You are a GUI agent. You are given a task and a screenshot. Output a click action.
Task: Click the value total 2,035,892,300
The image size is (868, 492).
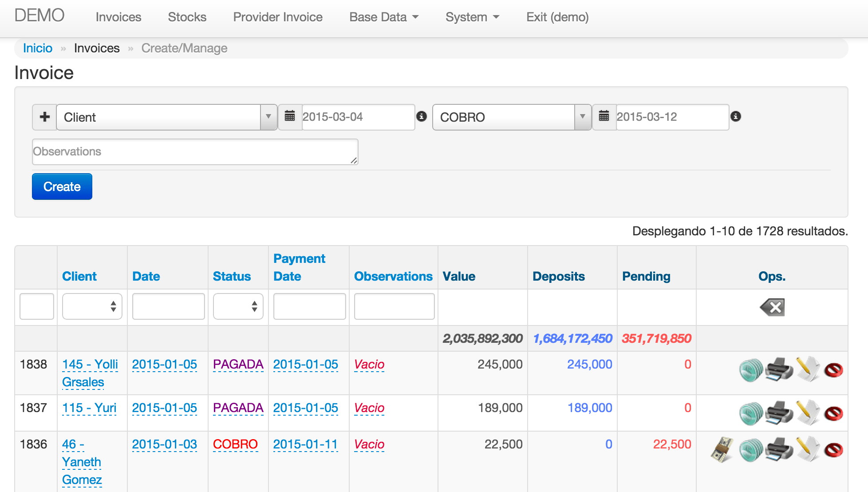[x=483, y=338]
